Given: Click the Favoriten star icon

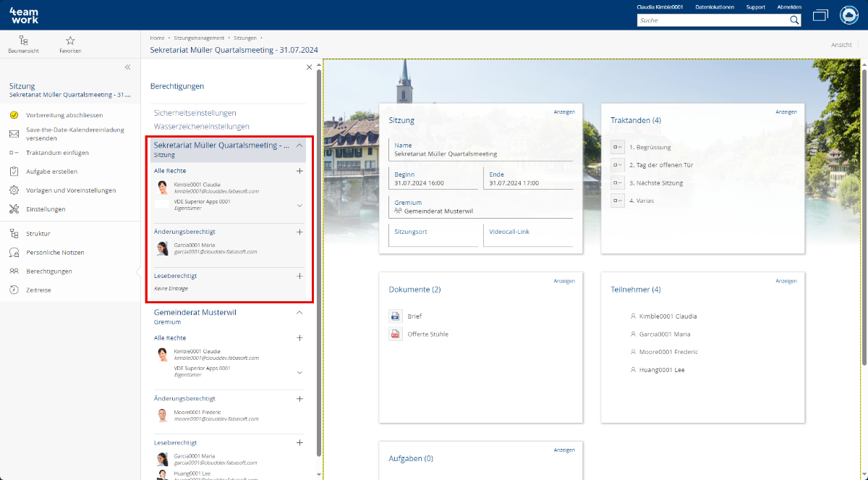Looking at the screenshot, I should point(70,41).
